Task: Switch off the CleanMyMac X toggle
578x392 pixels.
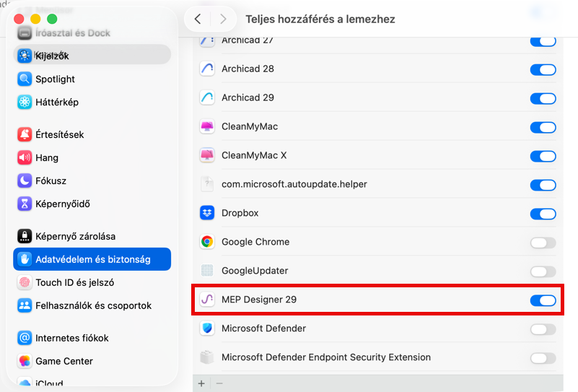Action: [x=543, y=156]
